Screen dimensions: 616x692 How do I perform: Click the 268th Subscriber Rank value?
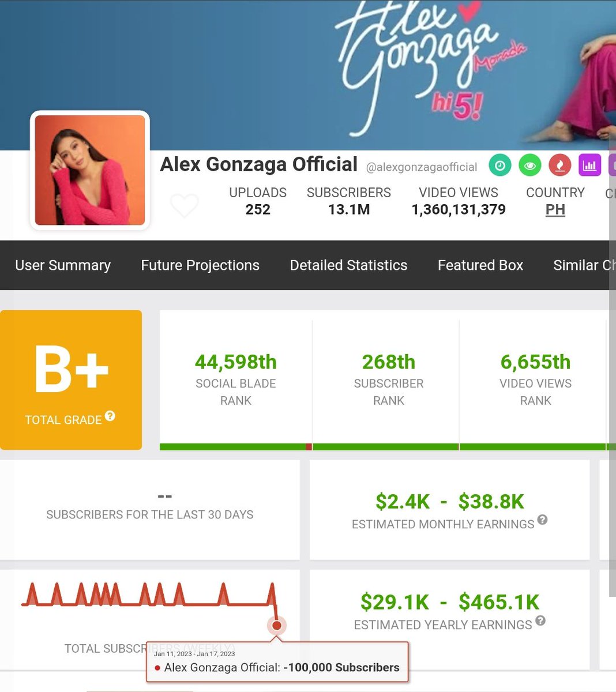click(389, 362)
